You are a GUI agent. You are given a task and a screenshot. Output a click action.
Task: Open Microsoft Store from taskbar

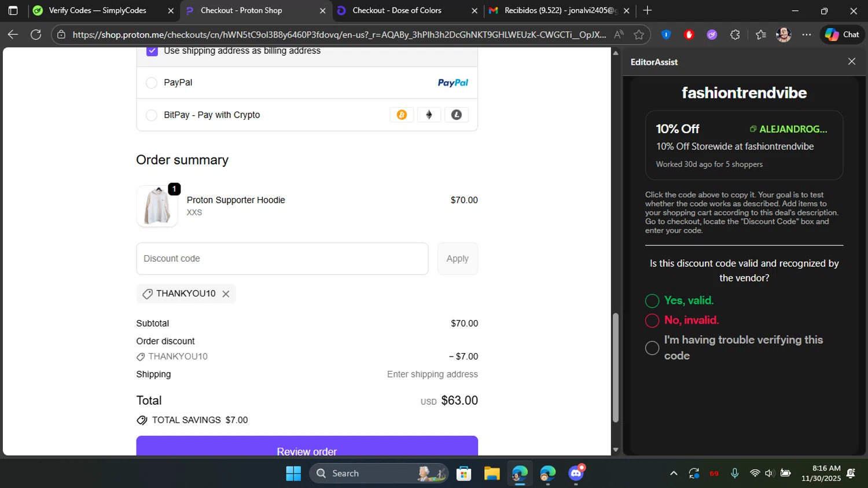click(x=464, y=474)
